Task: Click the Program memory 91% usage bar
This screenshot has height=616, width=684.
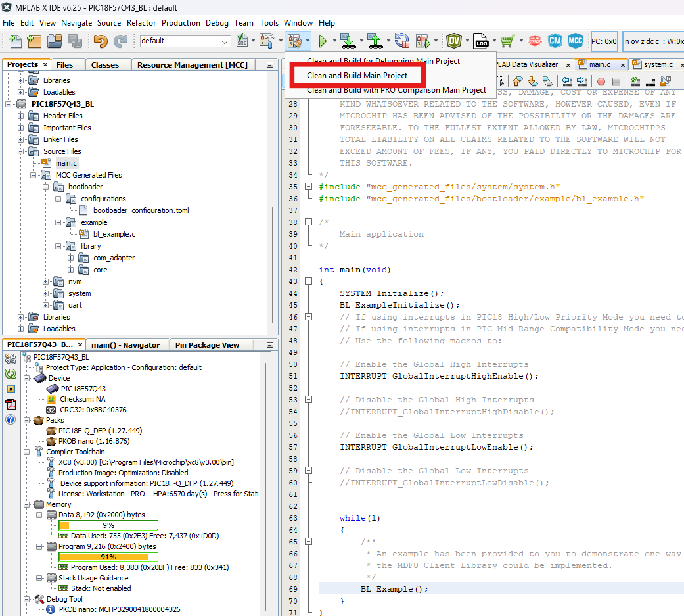Action: 108,557
